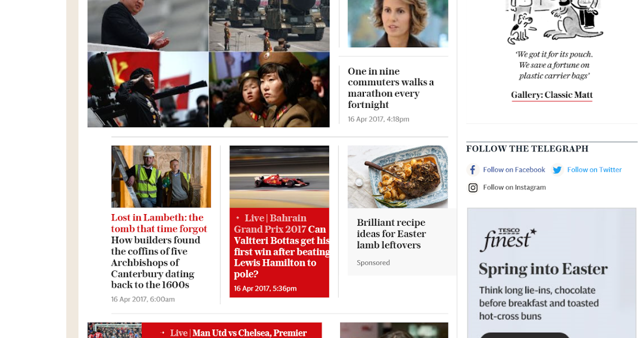
Task: Open Live Man Utd vs Chelsea headline
Action: [233, 333]
